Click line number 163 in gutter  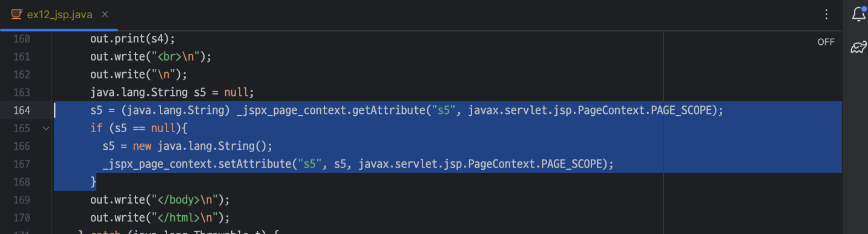tap(21, 93)
